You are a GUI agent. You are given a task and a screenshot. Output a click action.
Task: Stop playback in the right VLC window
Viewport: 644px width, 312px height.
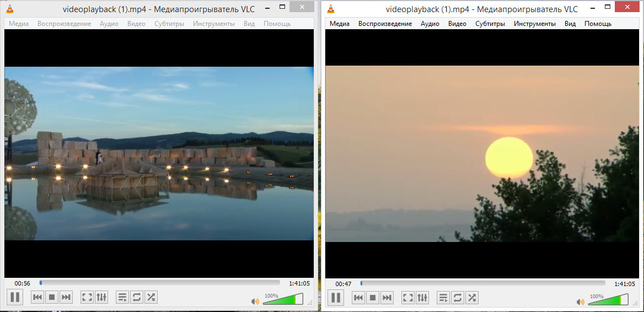pos(373,297)
